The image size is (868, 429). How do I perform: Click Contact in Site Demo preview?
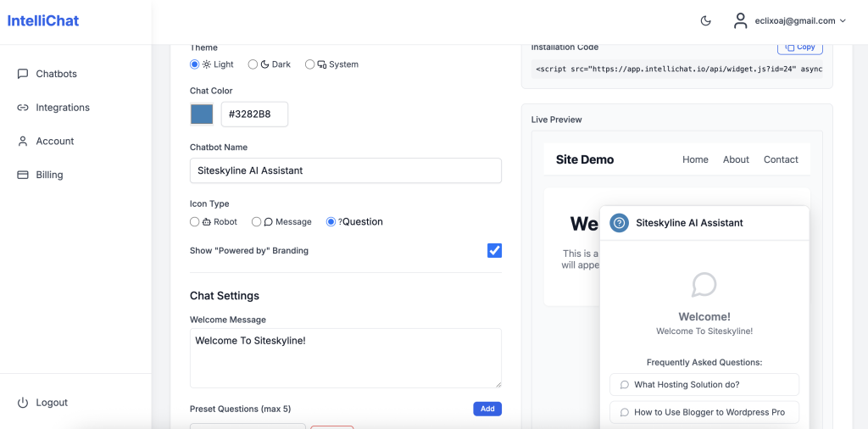point(781,159)
